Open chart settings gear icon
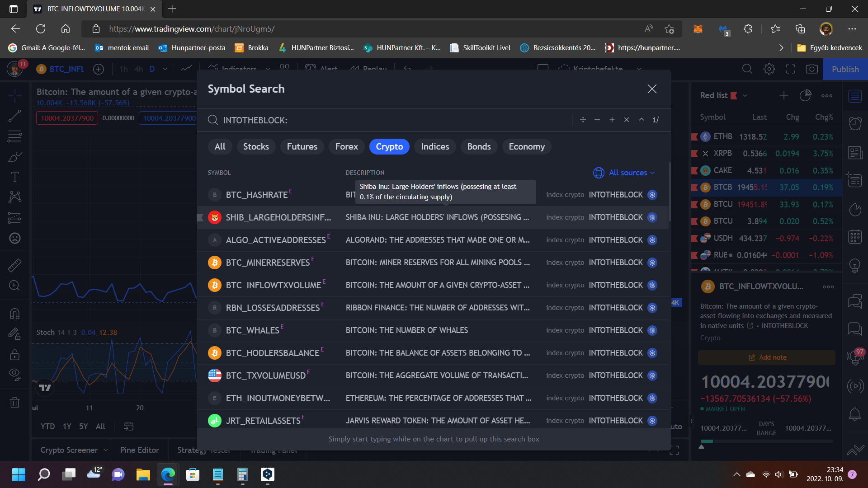The height and width of the screenshot is (488, 868). [769, 69]
